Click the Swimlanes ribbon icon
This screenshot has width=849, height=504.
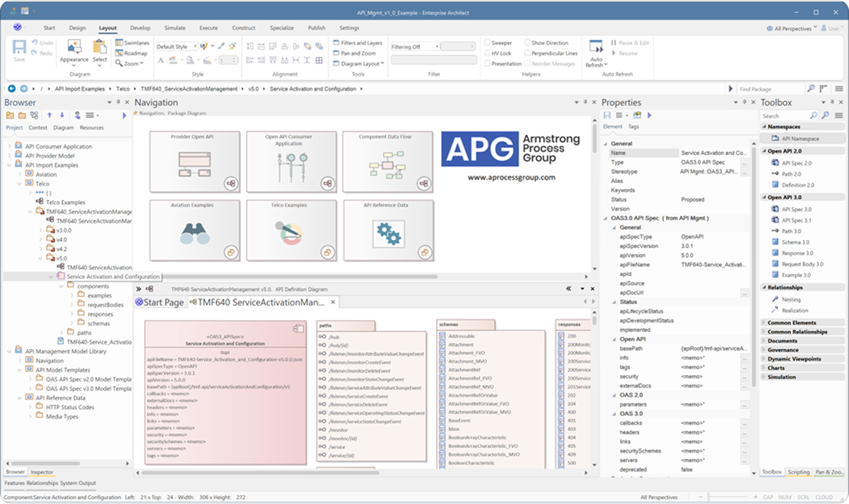(x=119, y=43)
